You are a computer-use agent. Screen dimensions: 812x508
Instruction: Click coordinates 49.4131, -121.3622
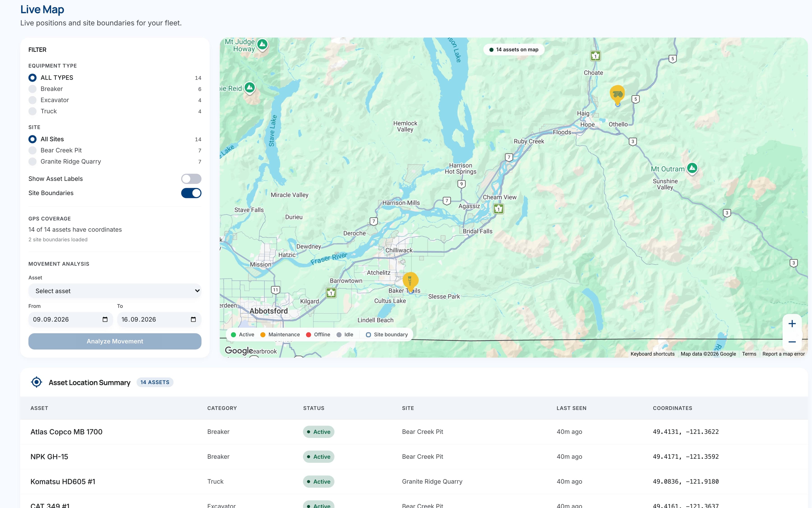point(685,432)
